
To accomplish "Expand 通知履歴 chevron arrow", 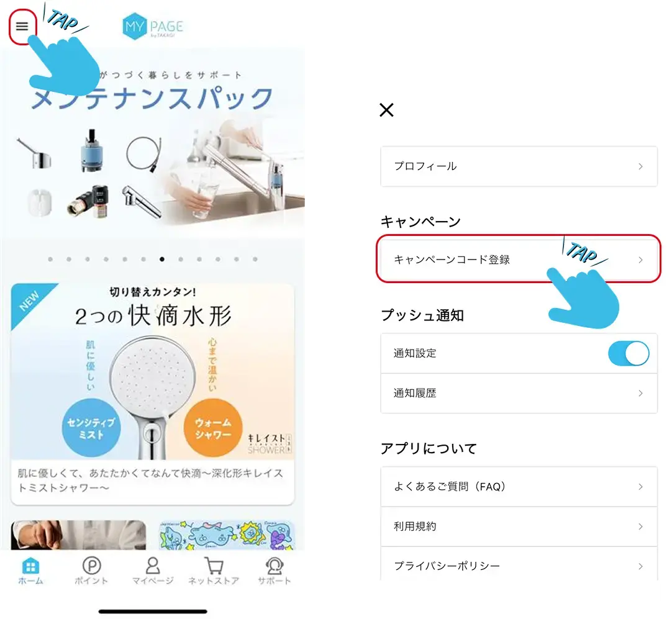I will coord(640,394).
